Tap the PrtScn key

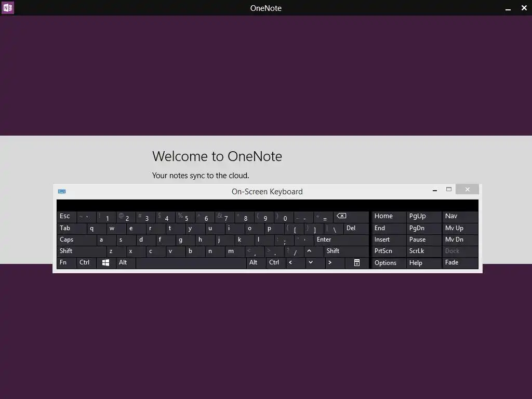(389, 251)
